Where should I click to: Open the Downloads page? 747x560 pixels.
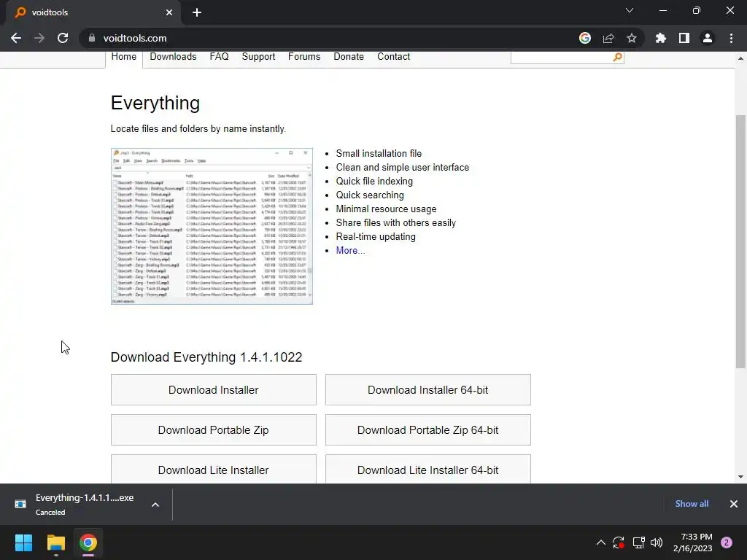coord(173,57)
